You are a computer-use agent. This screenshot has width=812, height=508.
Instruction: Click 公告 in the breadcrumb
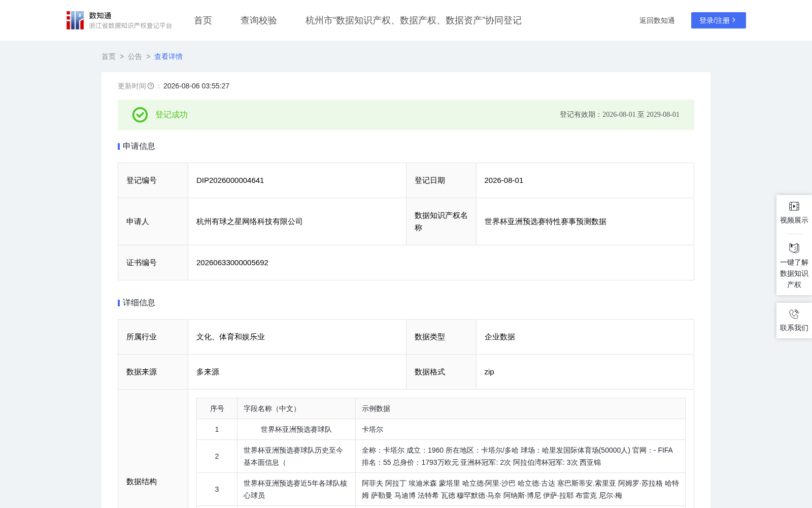coord(135,56)
